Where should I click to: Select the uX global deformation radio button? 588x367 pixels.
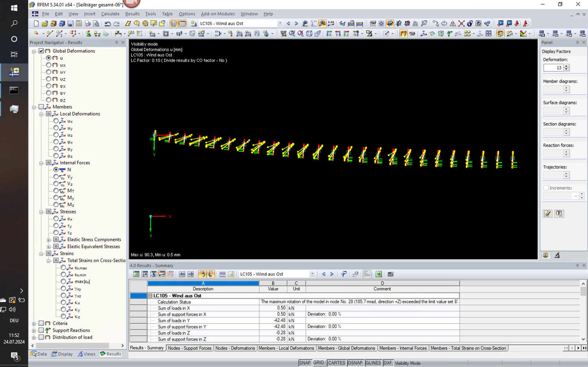point(49,65)
